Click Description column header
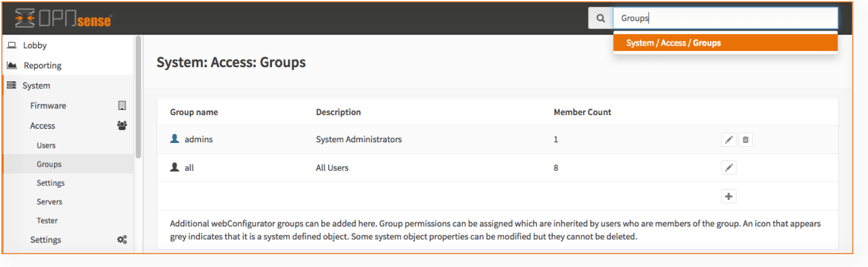The height and width of the screenshot is (267, 868). (338, 112)
